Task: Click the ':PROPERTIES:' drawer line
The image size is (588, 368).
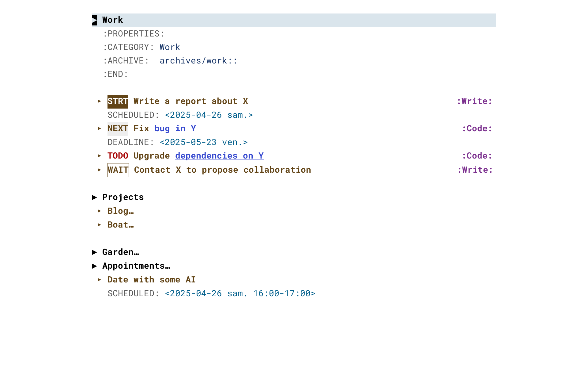Action: 134,34
